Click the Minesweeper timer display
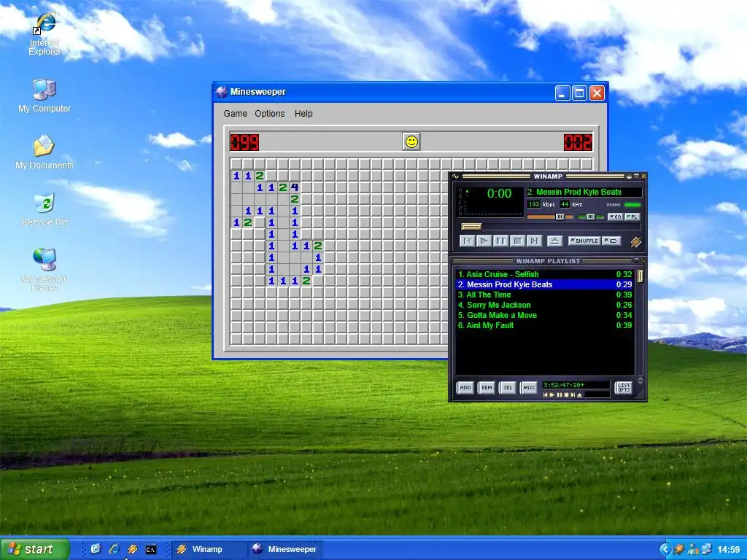Image resolution: width=747 pixels, height=560 pixels. 578,142
